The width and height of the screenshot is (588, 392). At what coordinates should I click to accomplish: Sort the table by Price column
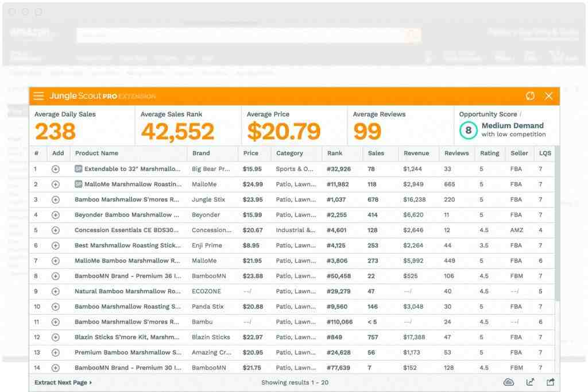tap(250, 153)
